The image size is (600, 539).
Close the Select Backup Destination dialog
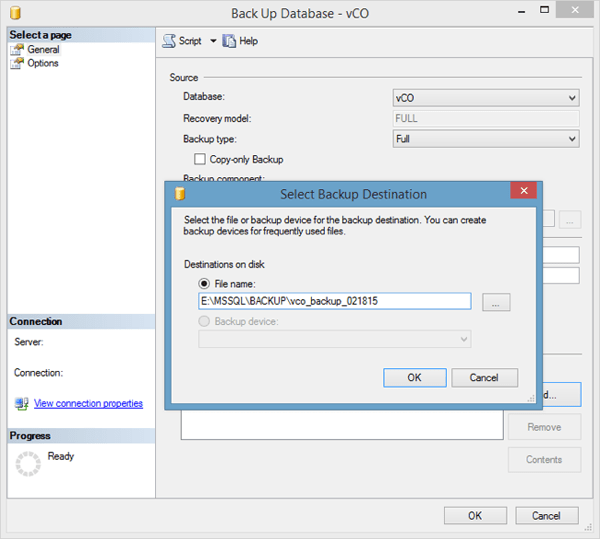coord(523,193)
